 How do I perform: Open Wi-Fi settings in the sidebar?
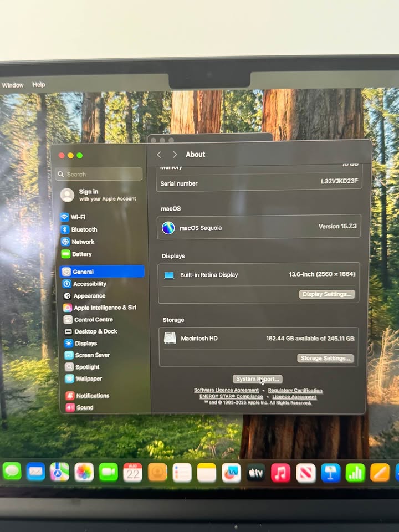73,217
